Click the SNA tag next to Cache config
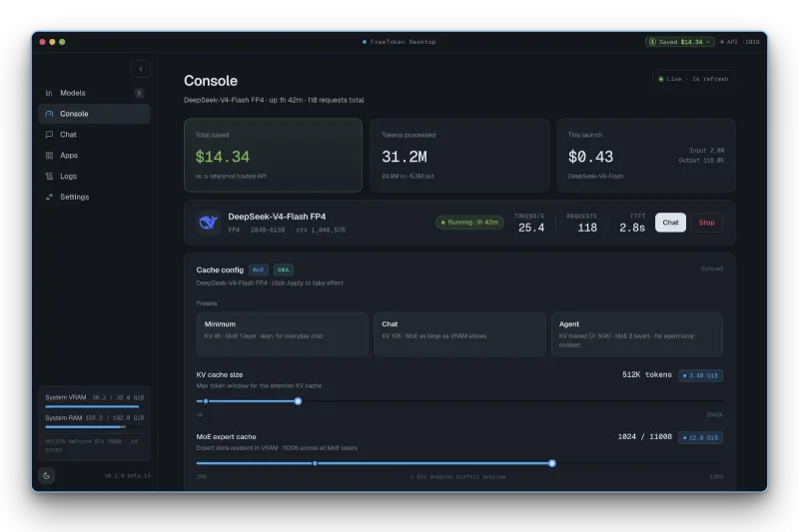The width and height of the screenshot is (799, 532). click(284, 269)
